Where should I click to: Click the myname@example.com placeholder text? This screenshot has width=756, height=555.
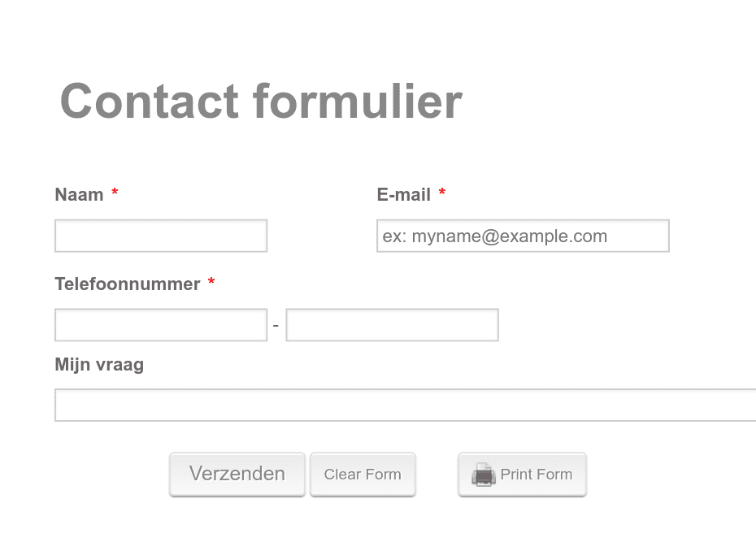510,236
